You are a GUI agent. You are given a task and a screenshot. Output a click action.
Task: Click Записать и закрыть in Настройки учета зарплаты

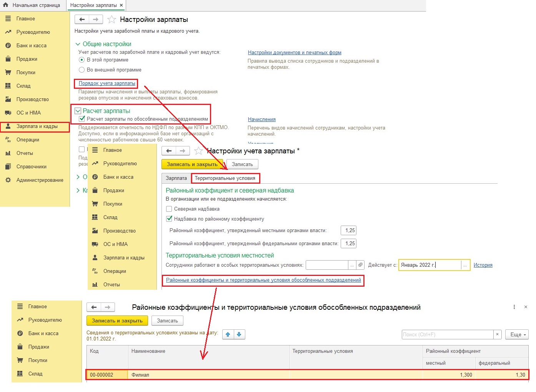(x=192, y=164)
